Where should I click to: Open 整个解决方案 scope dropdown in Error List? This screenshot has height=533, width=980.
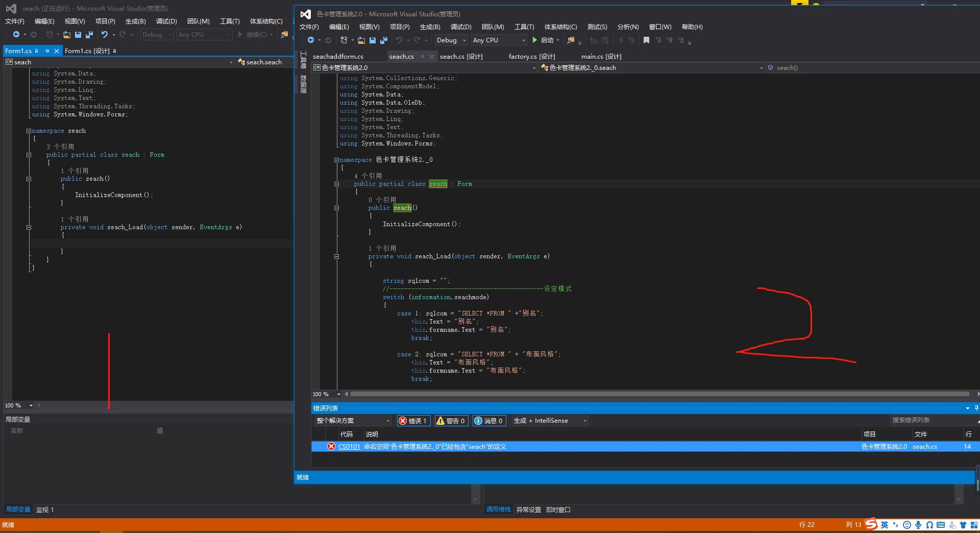coord(353,421)
